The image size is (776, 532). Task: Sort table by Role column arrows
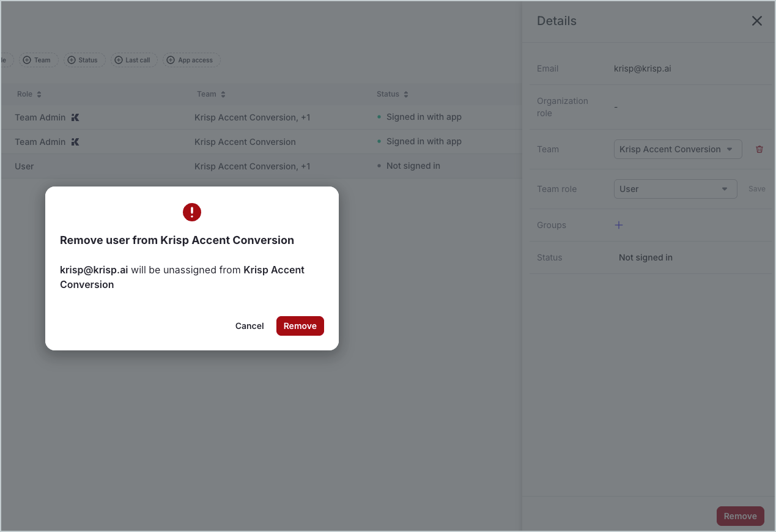pos(39,94)
